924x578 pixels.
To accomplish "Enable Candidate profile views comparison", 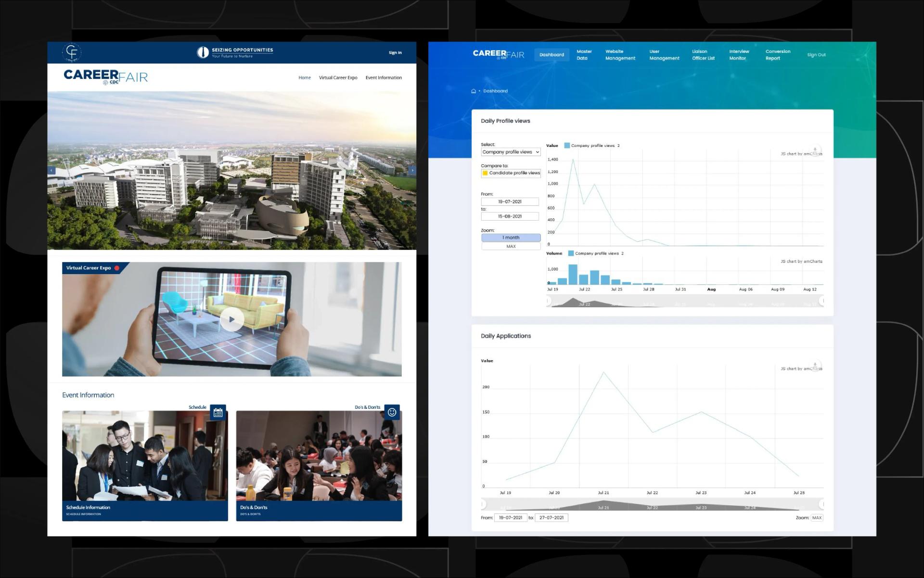I will 511,173.
